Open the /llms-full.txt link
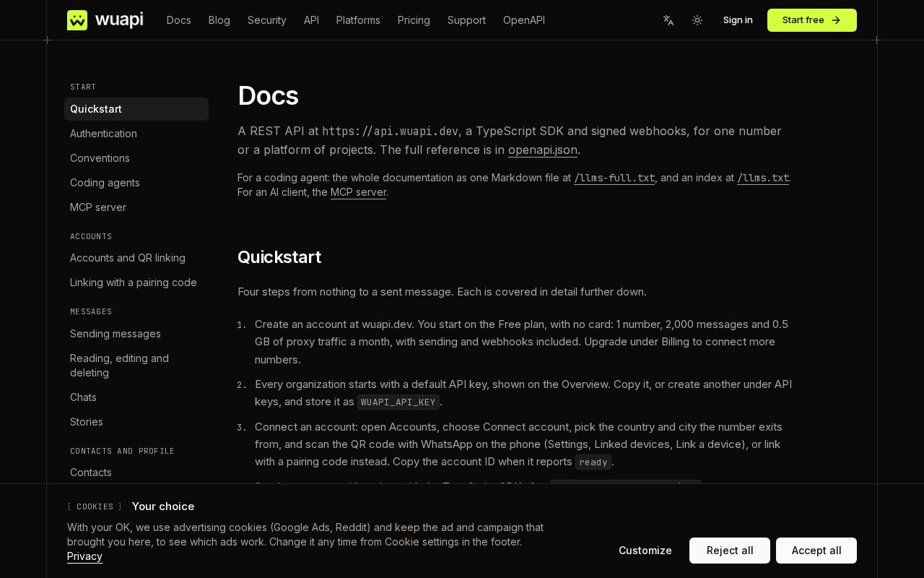Image resolution: width=924 pixels, height=578 pixels. pyautogui.click(x=614, y=178)
